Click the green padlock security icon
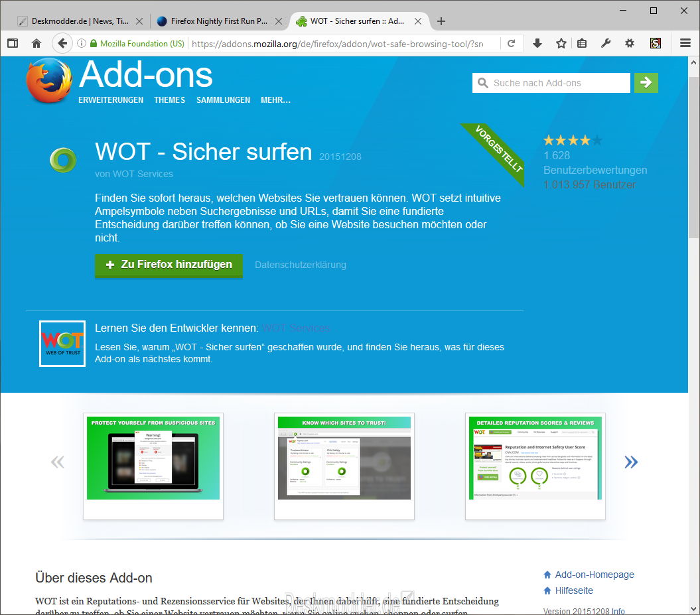700x615 pixels. [94, 43]
